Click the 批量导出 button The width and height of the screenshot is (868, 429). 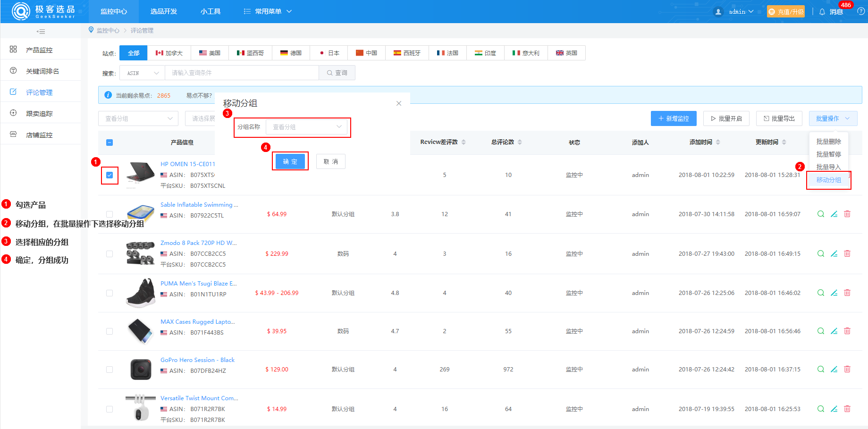click(779, 118)
